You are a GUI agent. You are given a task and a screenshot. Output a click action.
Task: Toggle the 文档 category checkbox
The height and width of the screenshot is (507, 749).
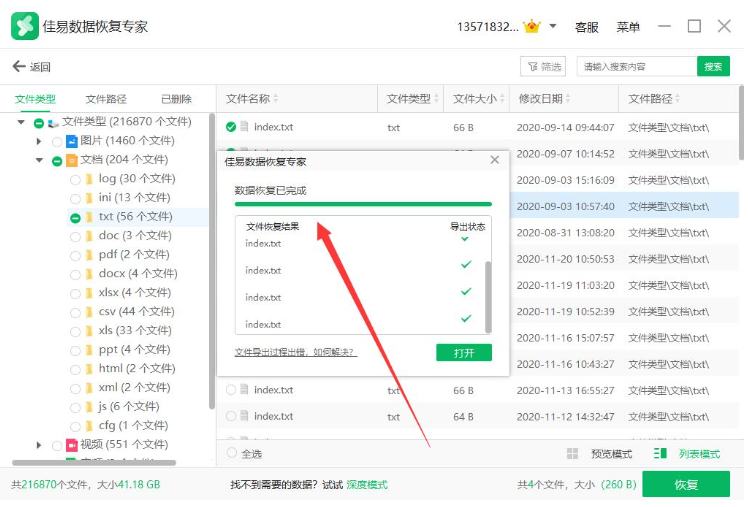click(57, 161)
